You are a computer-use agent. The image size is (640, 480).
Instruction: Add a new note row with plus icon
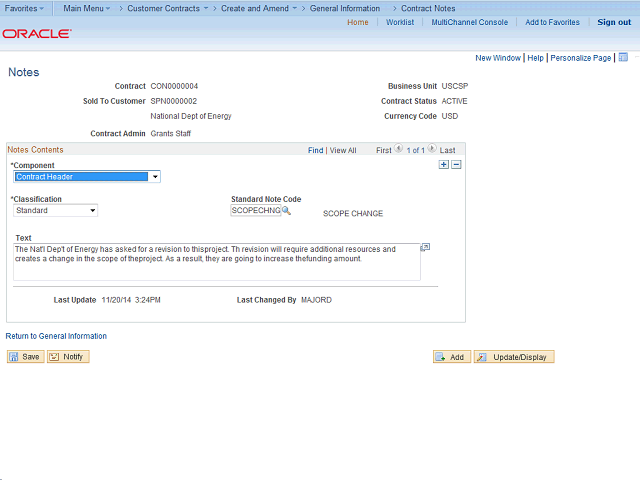coord(444,164)
